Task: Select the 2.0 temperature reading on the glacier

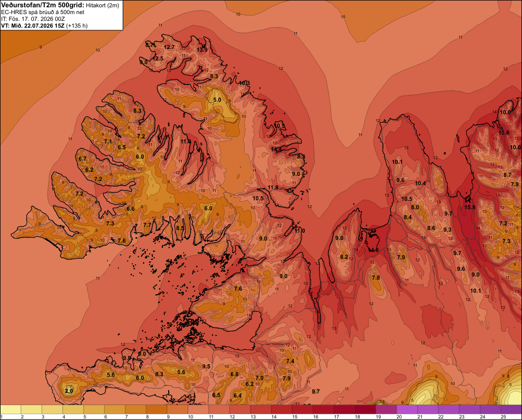Action: click(x=69, y=391)
